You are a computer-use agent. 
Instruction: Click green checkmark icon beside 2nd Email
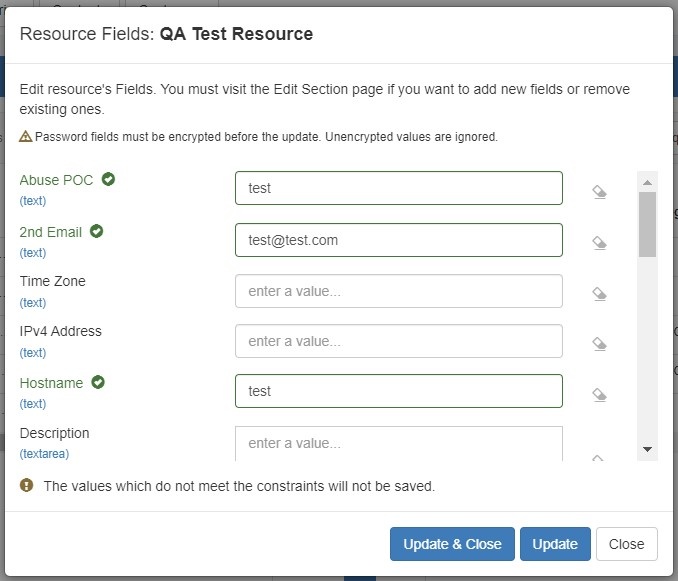coord(97,231)
